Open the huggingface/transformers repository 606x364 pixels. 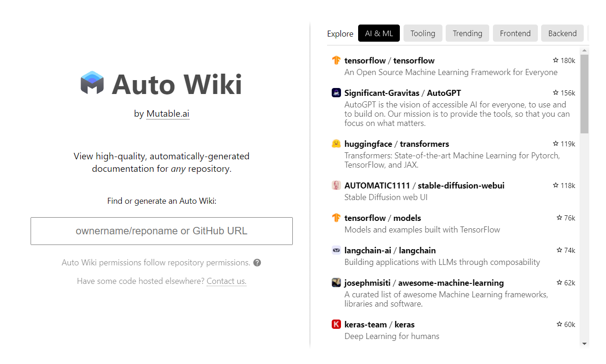[x=397, y=144]
